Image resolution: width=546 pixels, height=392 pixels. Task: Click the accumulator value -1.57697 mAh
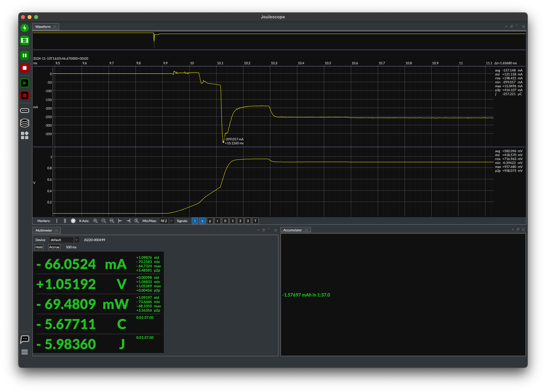pyautogui.click(x=306, y=295)
